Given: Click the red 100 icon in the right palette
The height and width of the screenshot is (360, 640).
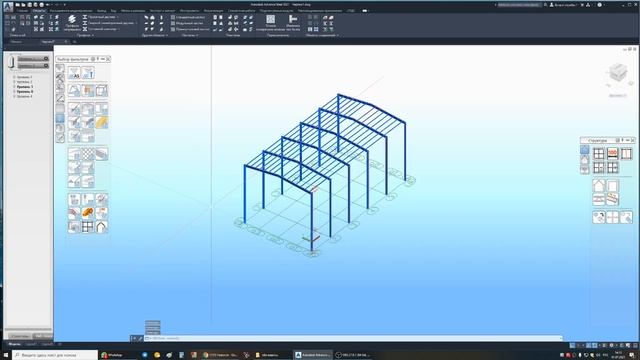Looking at the screenshot, I should click(x=612, y=153).
